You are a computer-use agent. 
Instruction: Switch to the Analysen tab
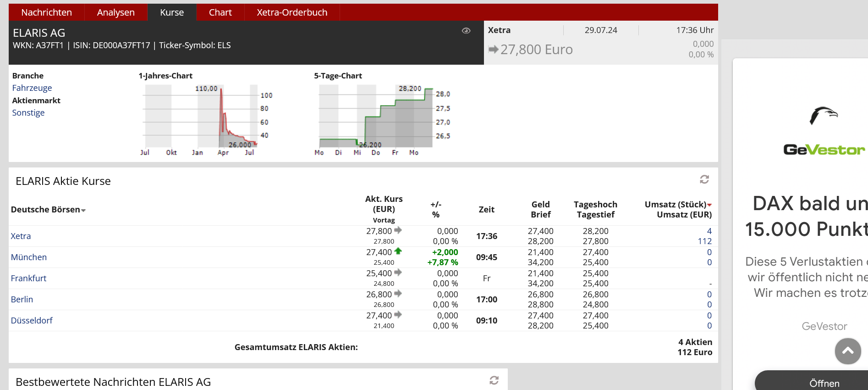(x=115, y=12)
